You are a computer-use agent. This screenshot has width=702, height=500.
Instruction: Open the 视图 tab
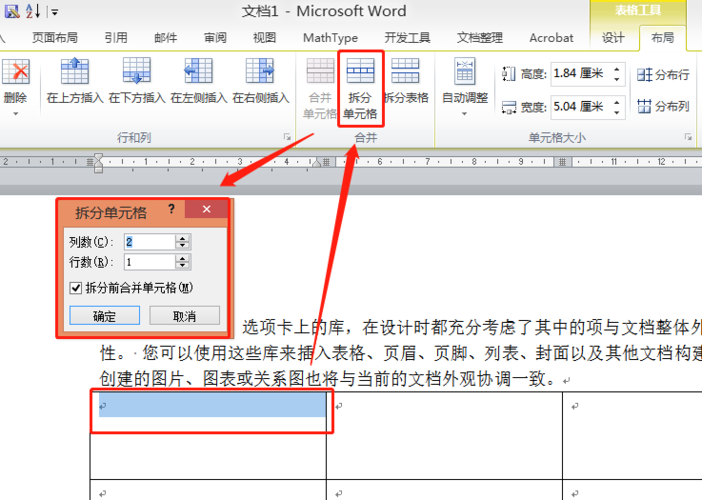click(x=265, y=38)
